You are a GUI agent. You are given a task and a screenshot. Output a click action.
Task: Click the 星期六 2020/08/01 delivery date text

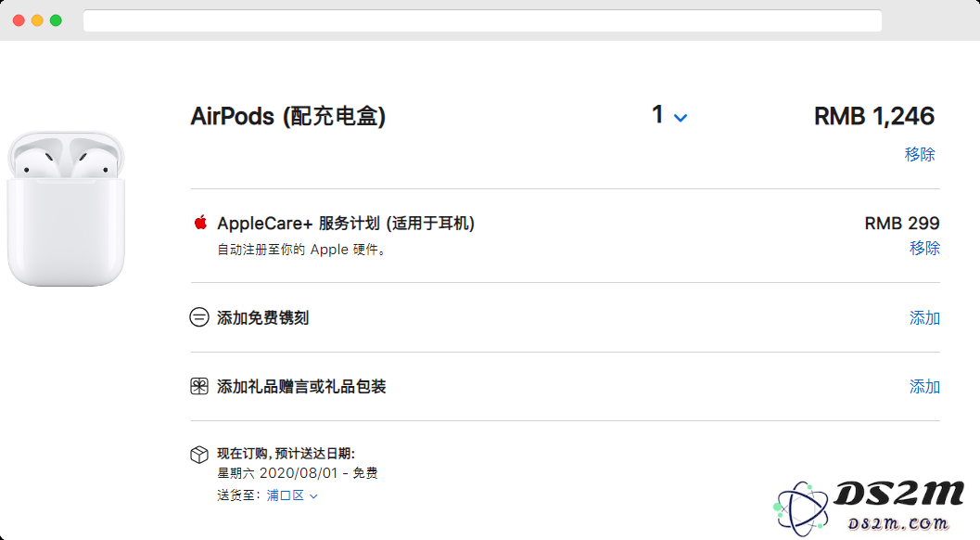pos(298,473)
